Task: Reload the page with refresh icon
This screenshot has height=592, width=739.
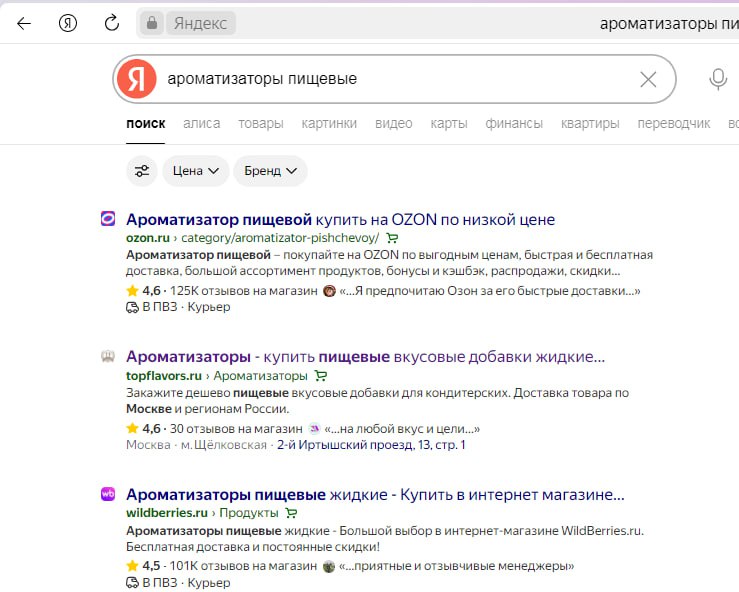Action: [x=112, y=23]
